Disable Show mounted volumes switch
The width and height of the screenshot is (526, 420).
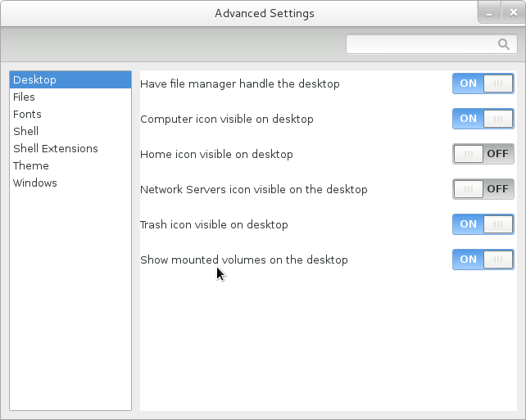coord(483,260)
